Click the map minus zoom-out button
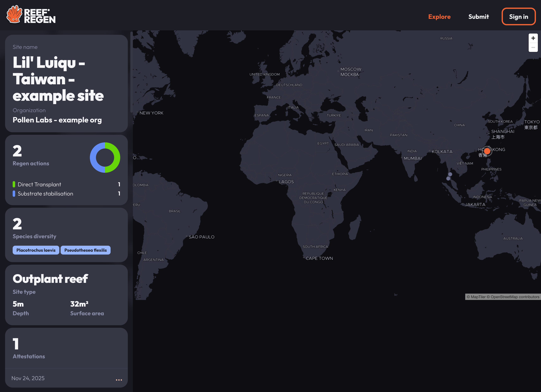This screenshot has width=541, height=392. pyautogui.click(x=533, y=47)
